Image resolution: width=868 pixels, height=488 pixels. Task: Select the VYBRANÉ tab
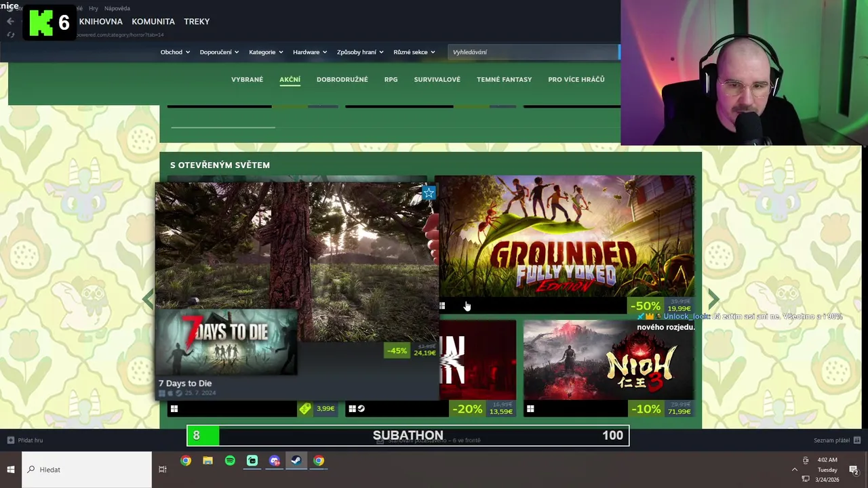pos(247,79)
